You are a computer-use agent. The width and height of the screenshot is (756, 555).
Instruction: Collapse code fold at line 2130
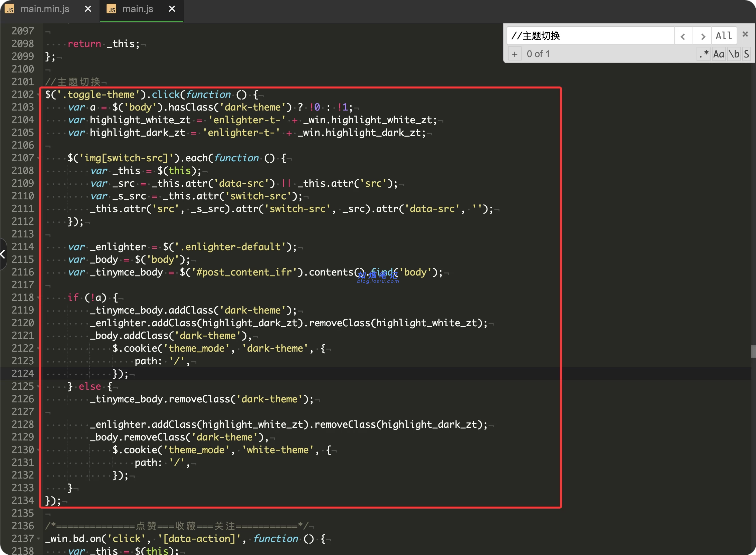pos(38,450)
